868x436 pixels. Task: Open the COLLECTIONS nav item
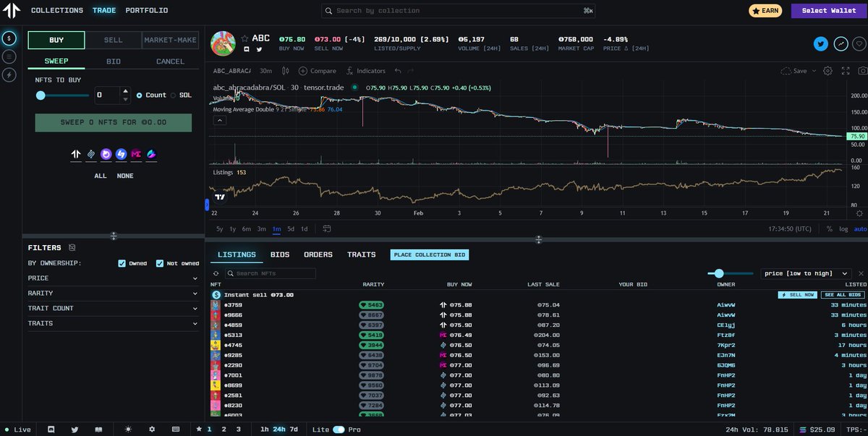coord(57,11)
